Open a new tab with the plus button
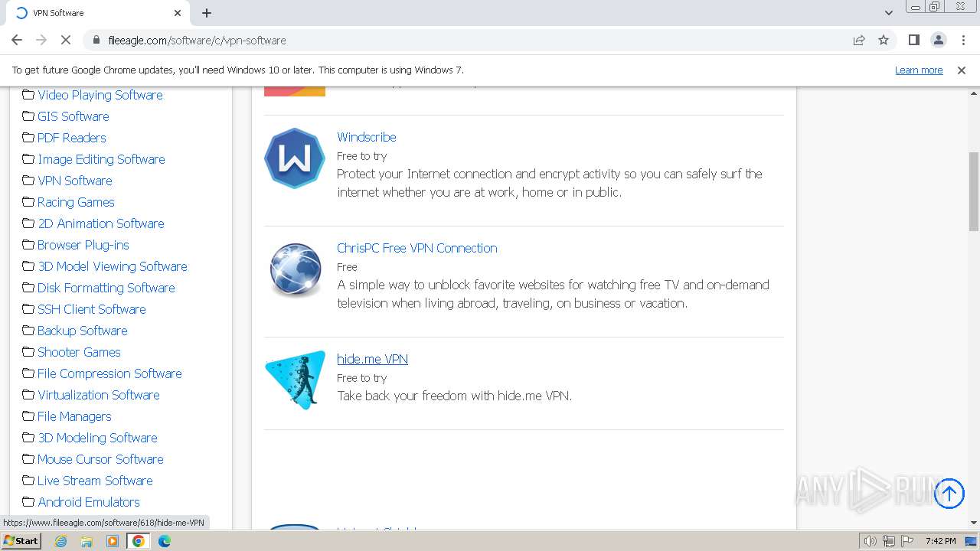The width and height of the screenshot is (980, 551). coord(207,13)
